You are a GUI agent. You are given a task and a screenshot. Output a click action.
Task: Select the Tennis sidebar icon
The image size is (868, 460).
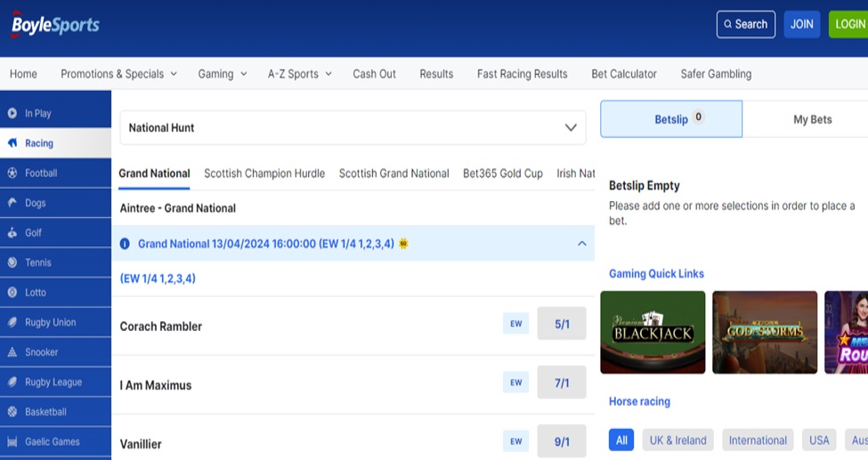[12, 262]
